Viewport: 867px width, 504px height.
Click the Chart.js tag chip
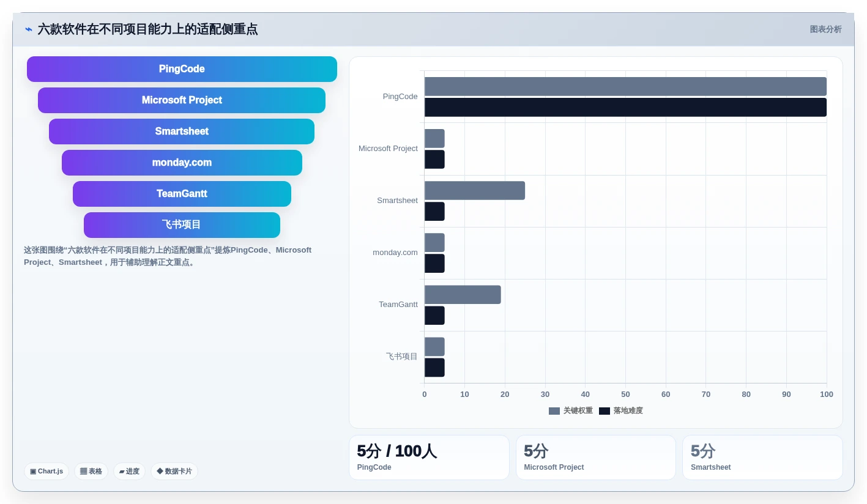click(x=47, y=471)
